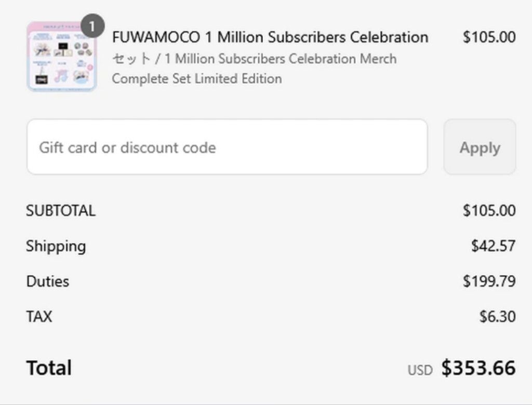Click the tax amount $6.30
The image size is (532, 405).
point(497,316)
